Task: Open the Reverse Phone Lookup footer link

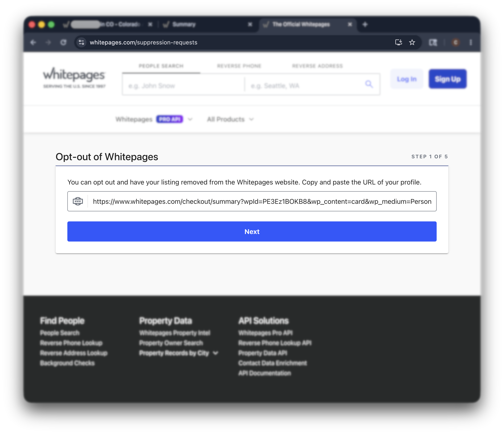Action: (71, 343)
